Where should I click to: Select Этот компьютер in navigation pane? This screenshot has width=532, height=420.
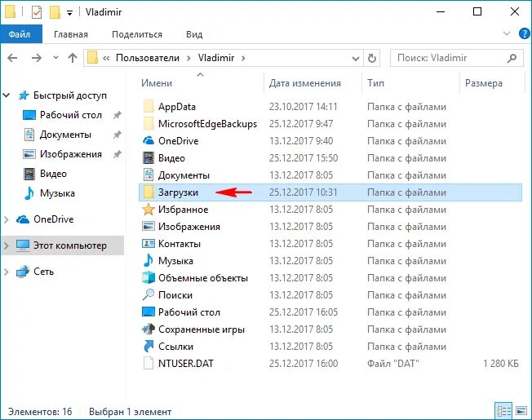coord(70,245)
